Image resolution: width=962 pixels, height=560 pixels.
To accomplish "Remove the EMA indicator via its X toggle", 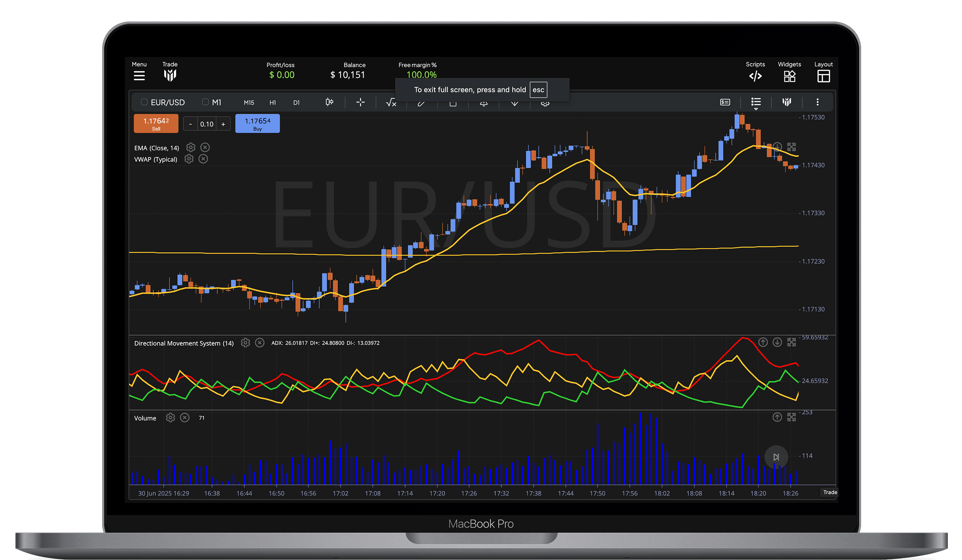I will [205, 147].
